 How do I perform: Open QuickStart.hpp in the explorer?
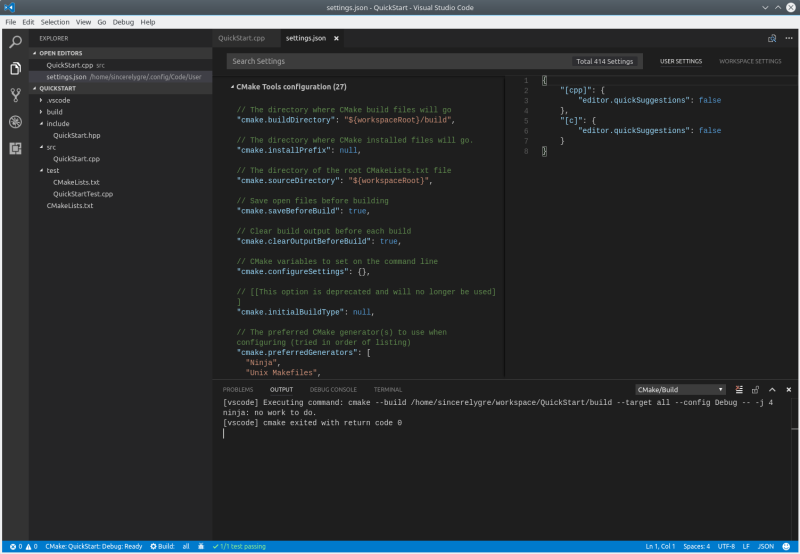pyautogui.click(x=77, y=136)
